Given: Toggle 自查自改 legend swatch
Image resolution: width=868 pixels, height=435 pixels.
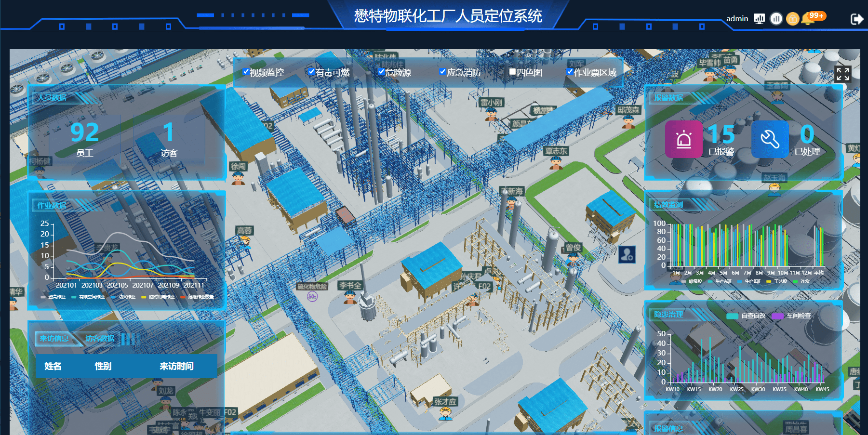Looking at the screenshot, I should 732,316.
